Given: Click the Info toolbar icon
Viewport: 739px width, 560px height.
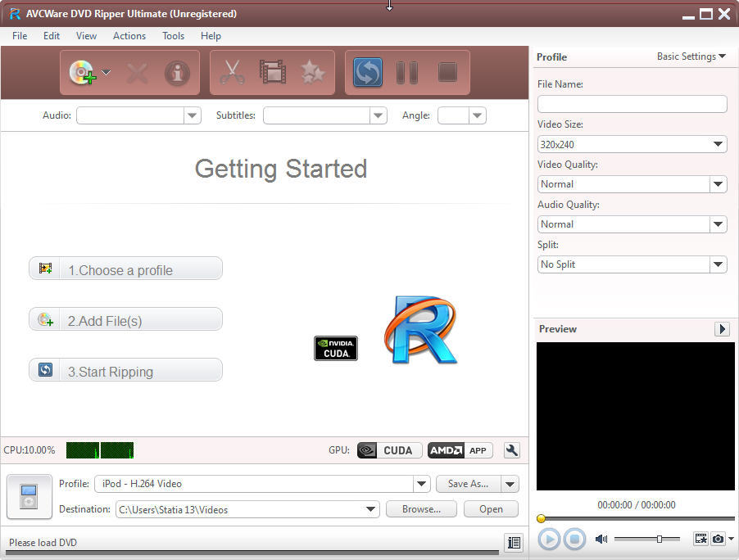Looking at the screenshot, I should click(177, 73).
